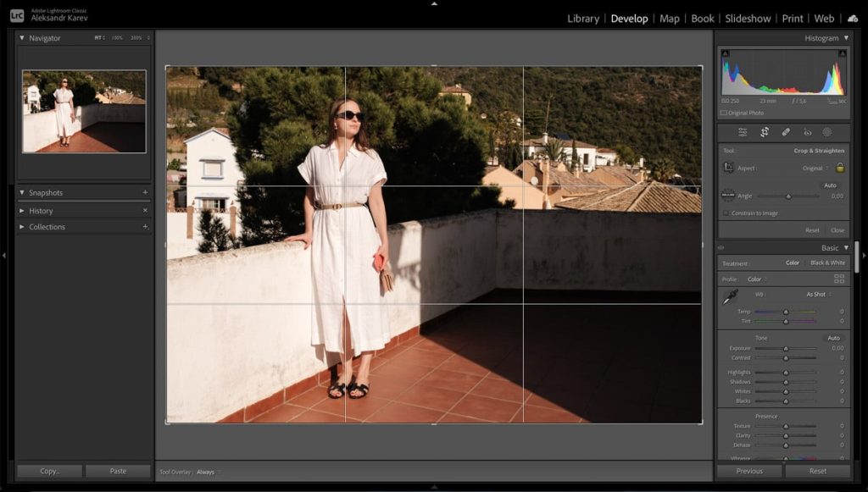Add a new snapshot with plus icon
This screenshot has width=868, height=492.
point(145,192)
